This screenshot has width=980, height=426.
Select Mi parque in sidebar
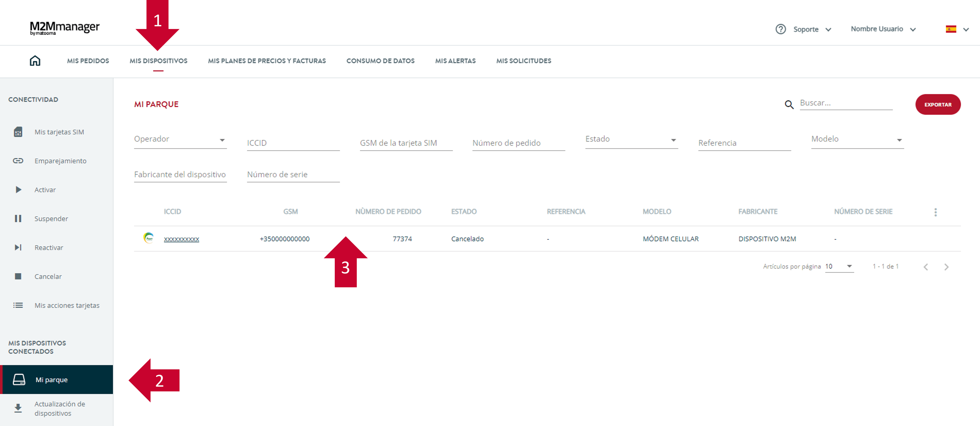click(57, 380)
